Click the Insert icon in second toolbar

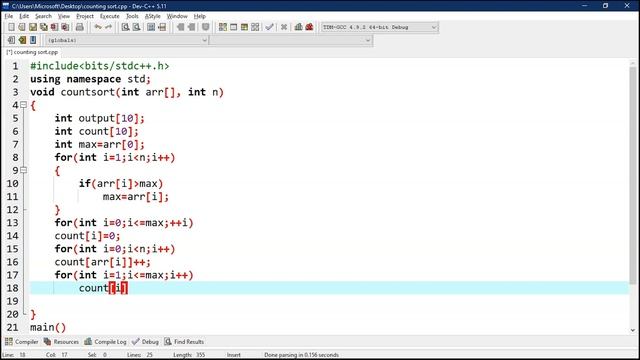(11, 40)
